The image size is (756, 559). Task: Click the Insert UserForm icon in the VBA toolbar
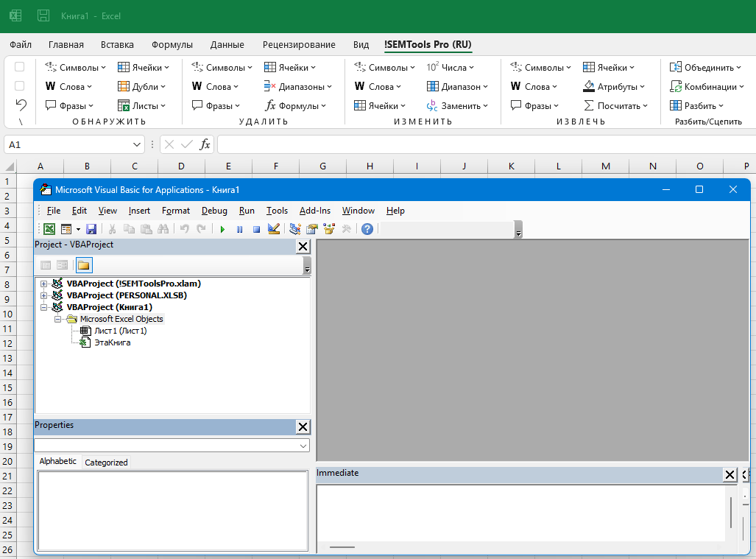(66, 229)
